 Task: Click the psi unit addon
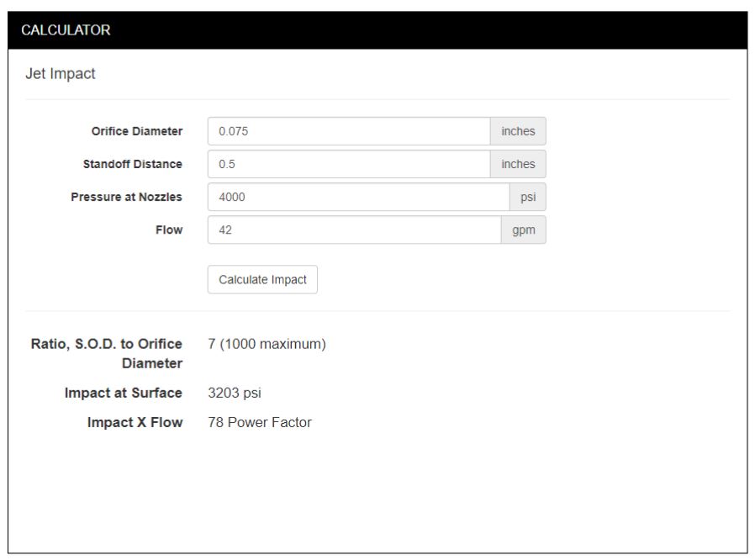[527, 197]
